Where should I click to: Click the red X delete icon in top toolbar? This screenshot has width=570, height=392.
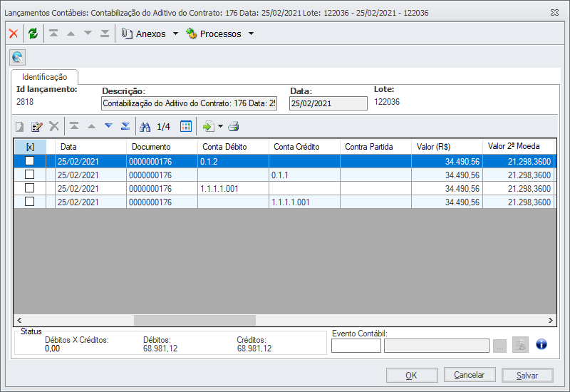coord(14,33)
